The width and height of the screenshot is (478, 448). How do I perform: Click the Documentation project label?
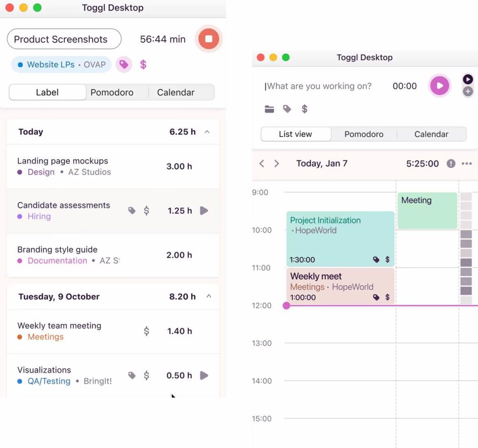(57, 261)
